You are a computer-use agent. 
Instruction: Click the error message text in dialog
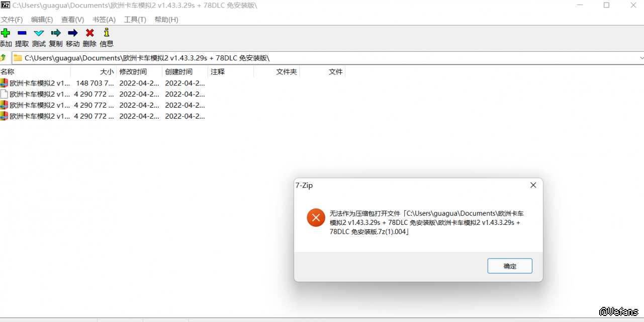tap(426, 222)
